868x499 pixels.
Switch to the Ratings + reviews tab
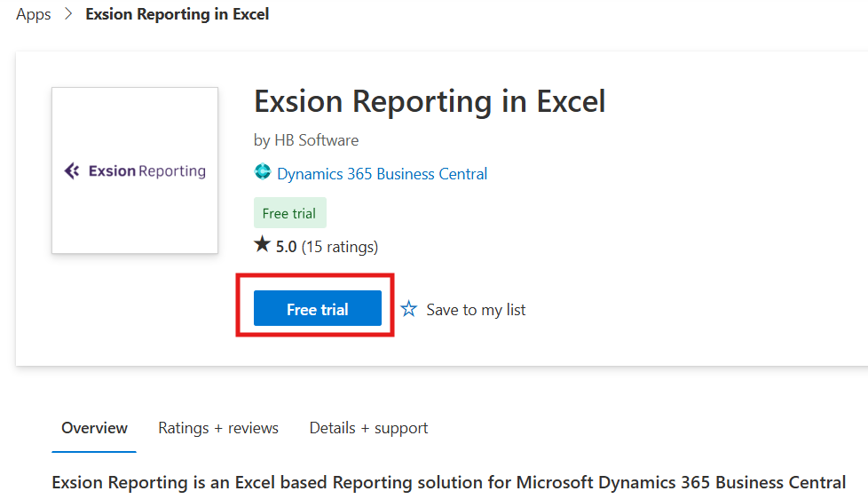tap(218, 428)
